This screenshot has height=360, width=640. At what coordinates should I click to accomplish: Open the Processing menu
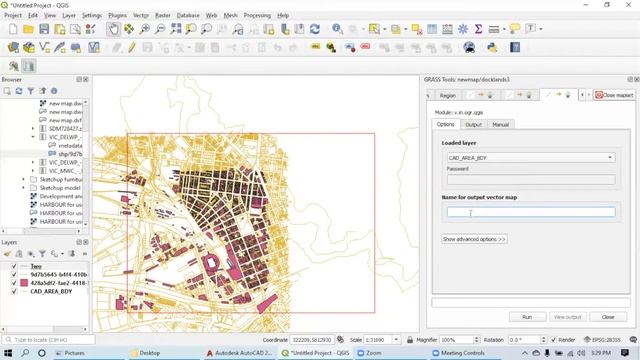257,15
